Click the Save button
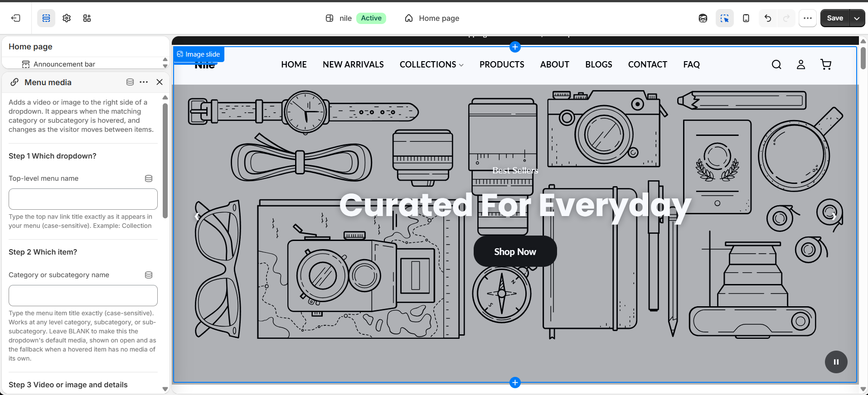 click(835, 18)
